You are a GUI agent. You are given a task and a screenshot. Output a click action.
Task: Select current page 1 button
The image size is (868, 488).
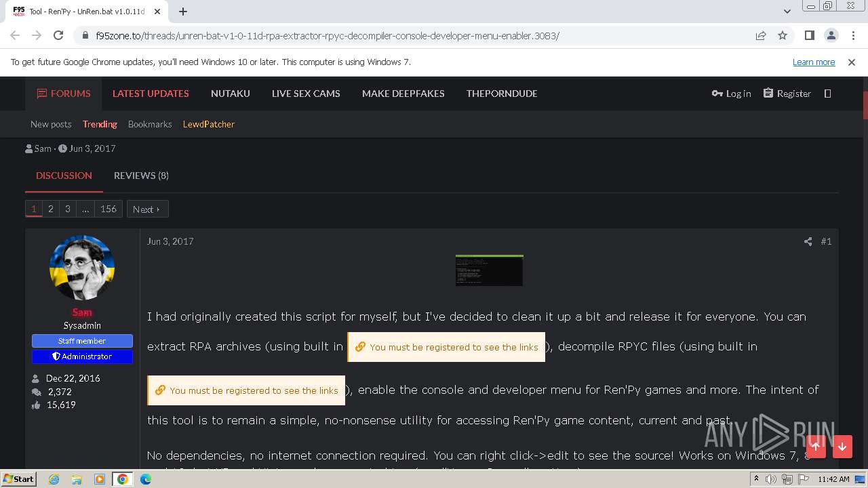tap(34, 209)
